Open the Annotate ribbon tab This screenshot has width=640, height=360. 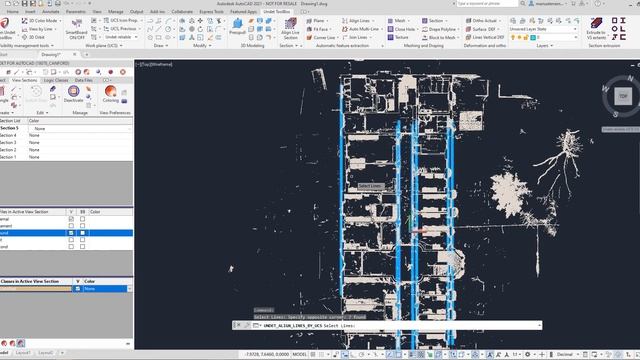click(51, 11)
